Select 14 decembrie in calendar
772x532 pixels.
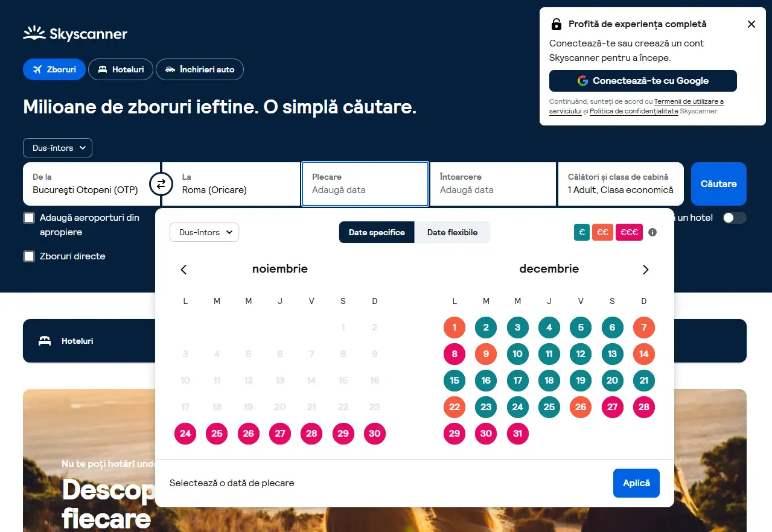click(644, 354)
